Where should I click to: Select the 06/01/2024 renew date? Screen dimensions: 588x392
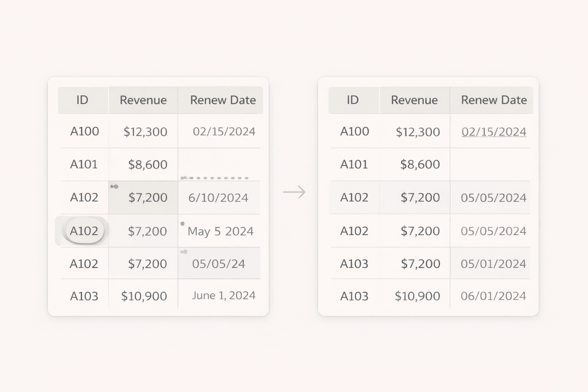pos(493,296)
